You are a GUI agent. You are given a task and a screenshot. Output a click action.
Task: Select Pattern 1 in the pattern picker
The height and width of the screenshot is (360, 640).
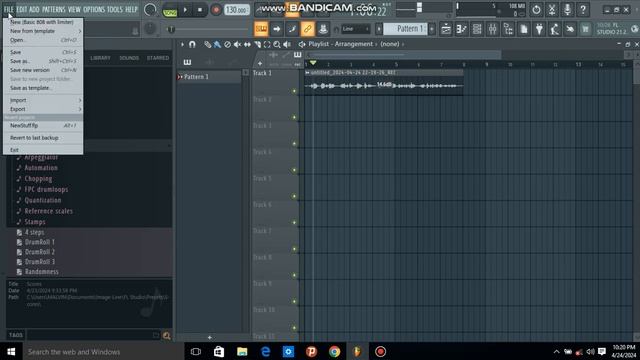209,77
